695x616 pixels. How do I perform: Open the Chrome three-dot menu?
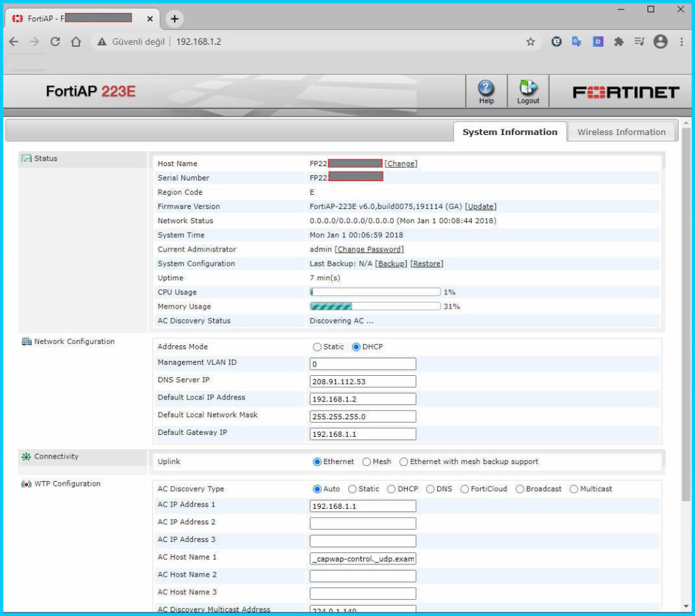681,41
